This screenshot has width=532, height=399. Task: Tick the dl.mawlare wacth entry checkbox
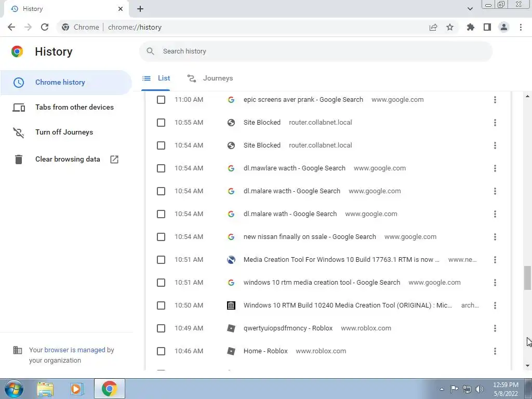click(x=161, y=168)
